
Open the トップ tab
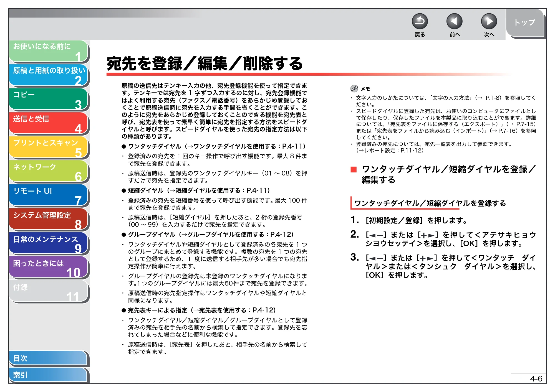coord(525,23)
